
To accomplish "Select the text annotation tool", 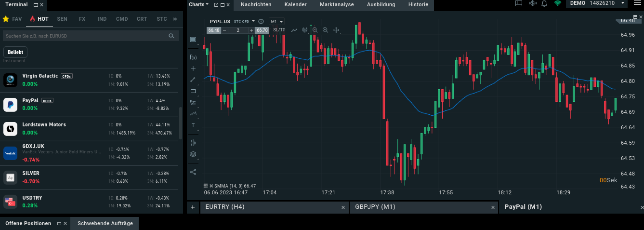I will tap(193, 125).
